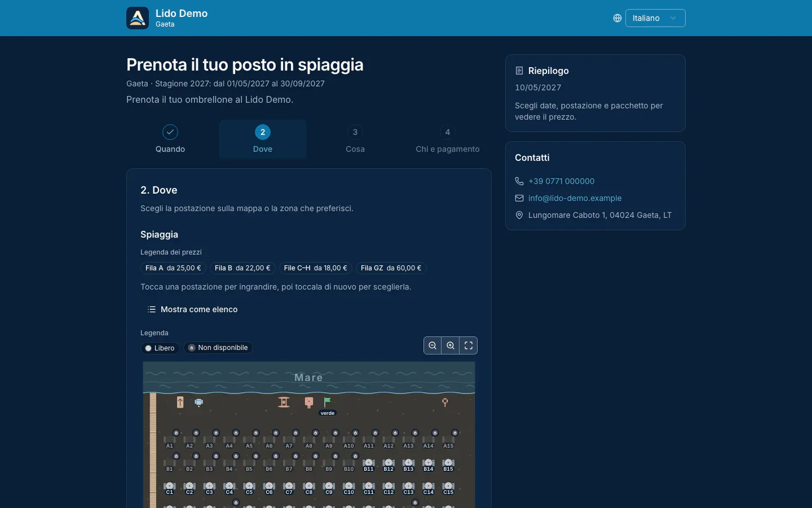The width and height of the screenshot is (812, 508).
Task: Choose umbrella spot B13
Action: click(x=408, y=465)
